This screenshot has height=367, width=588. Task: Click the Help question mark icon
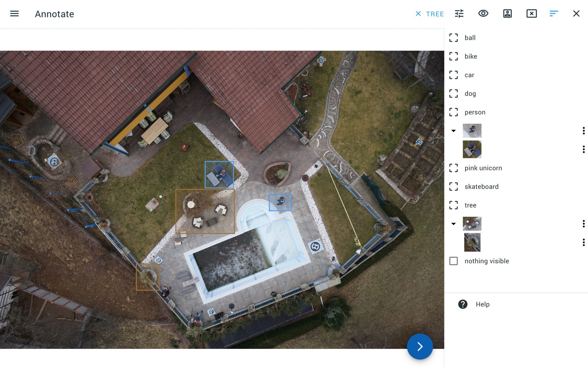click(463, 304)
